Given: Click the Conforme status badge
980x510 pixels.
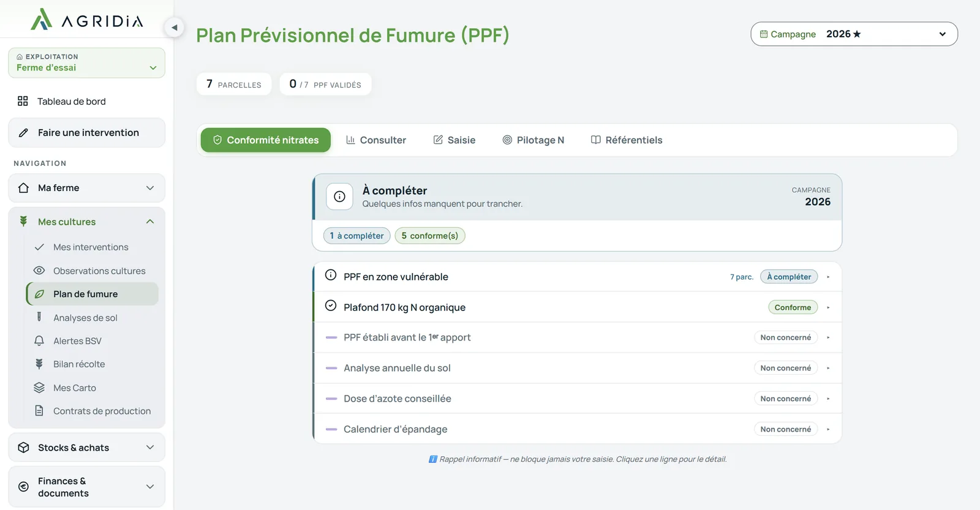Looking at the screenshot, I should coord(793,307).
